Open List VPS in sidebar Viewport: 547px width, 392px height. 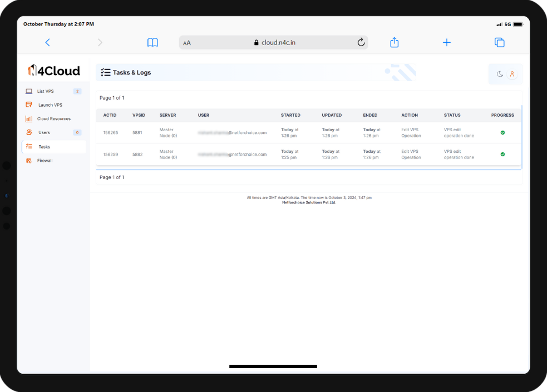click(46, 91)
